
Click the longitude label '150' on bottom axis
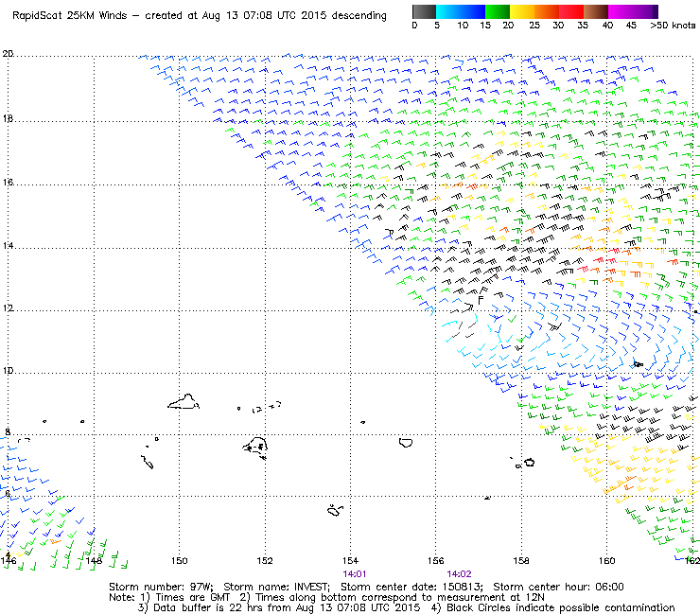tap(180, 560)
